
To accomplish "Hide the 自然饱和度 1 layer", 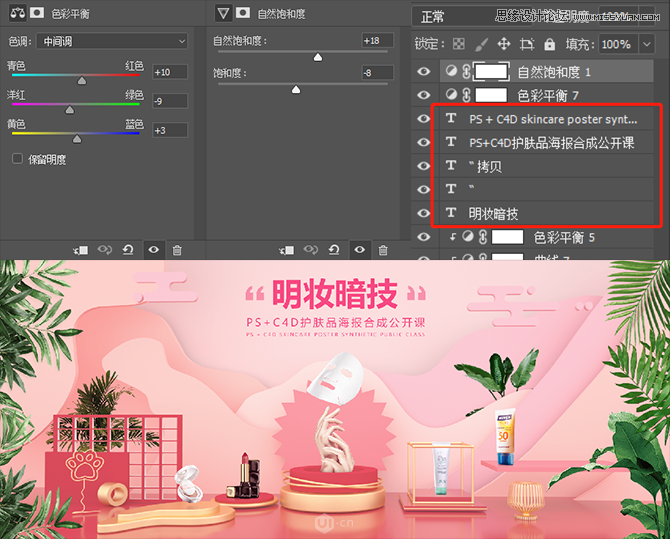I will (x=424, y=71).
